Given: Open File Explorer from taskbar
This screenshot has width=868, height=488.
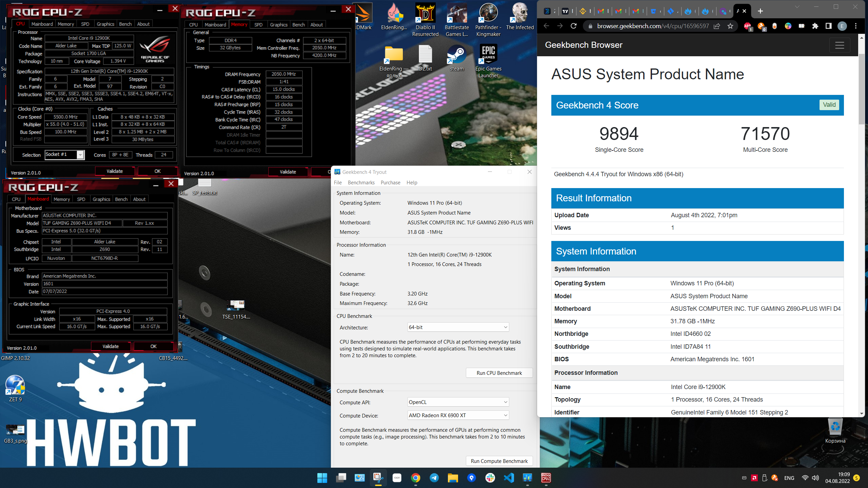Looking at the screenshot, I should 453,478.
